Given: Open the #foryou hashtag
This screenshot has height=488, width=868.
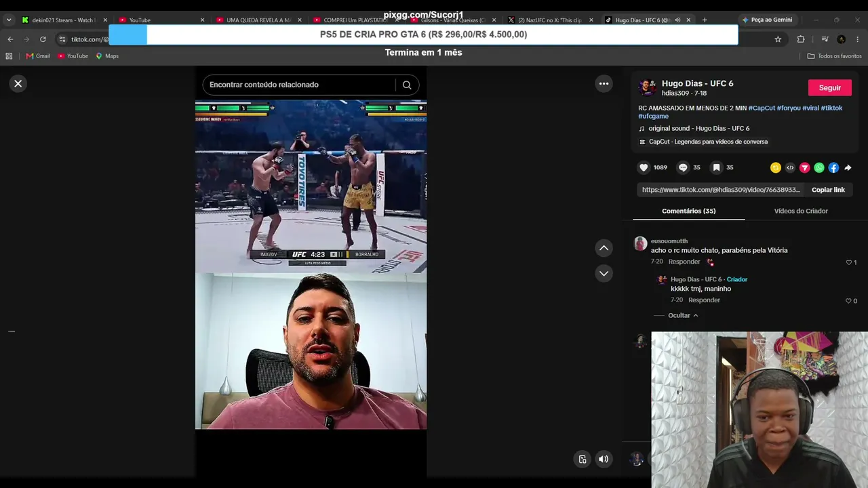Looking at the screenshot, I should [789, 108].
